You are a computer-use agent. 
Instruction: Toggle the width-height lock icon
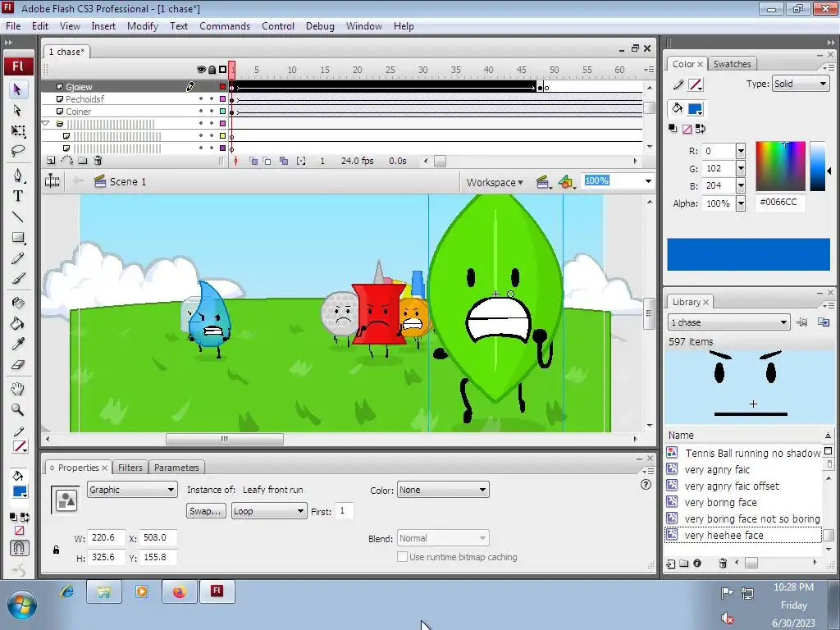tap(57, 550)
